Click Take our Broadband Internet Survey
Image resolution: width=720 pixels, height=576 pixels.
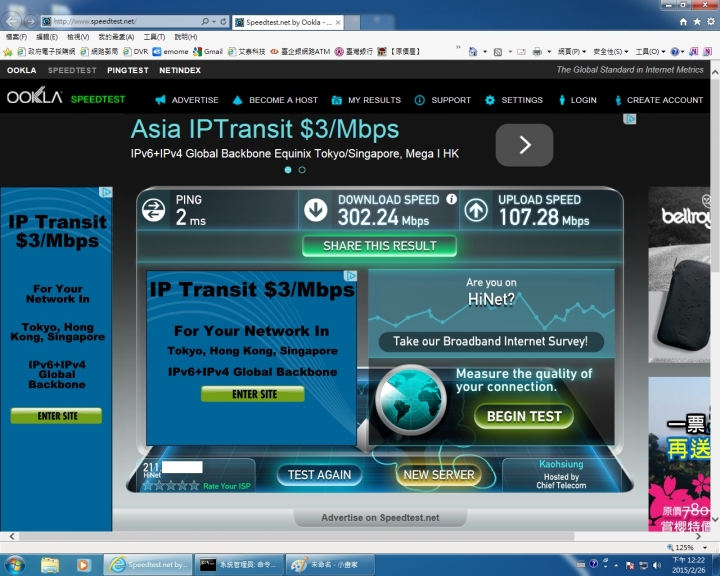(491, 341)
